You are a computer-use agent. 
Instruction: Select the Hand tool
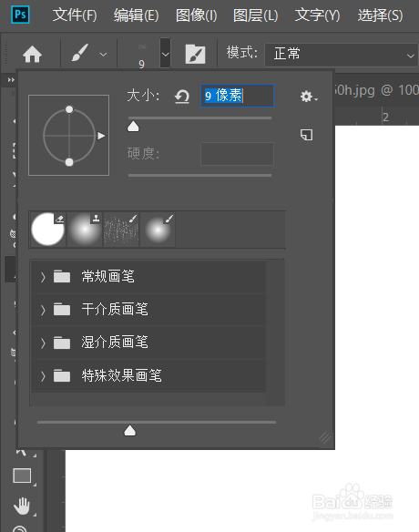coord(23,506)
